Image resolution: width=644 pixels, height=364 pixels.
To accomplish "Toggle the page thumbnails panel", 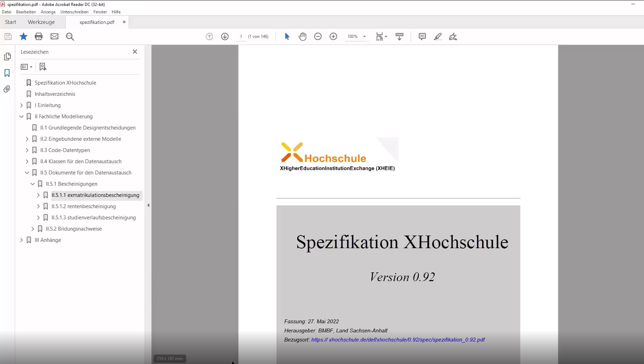I will click(x=7, y=57).
